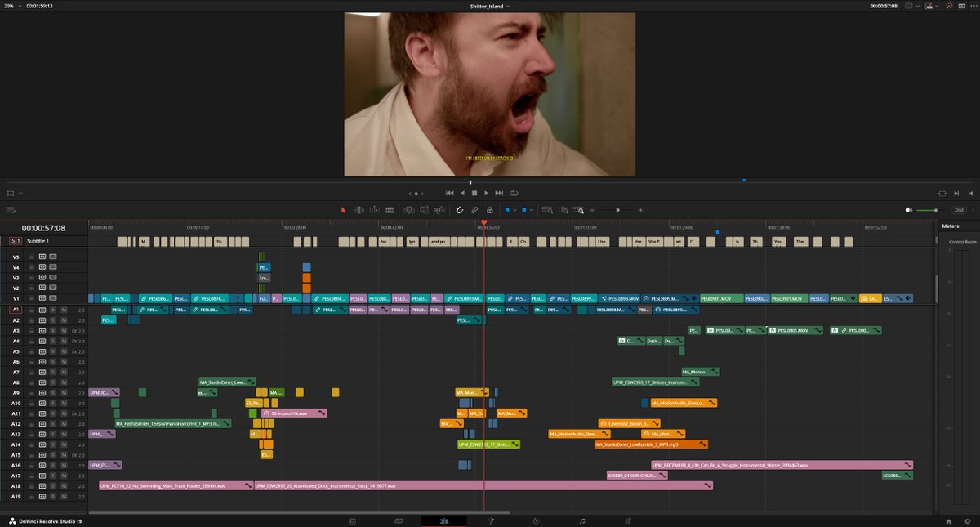
Task: Add a blue marker on timeline
Action: (x=524, y=210)
